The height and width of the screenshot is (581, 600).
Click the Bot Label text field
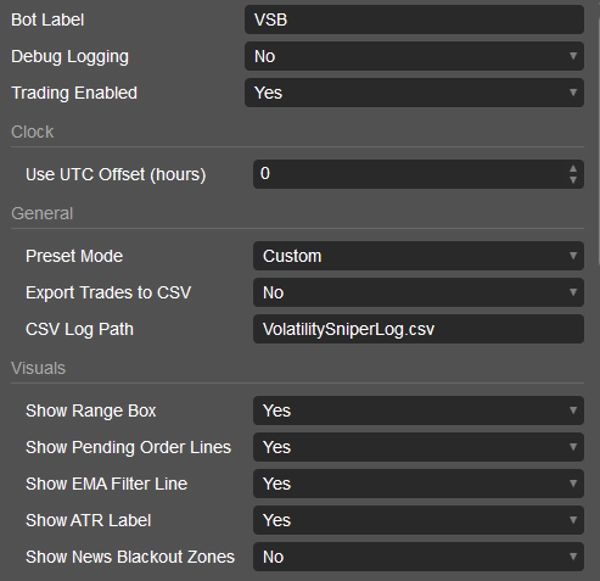413,20
